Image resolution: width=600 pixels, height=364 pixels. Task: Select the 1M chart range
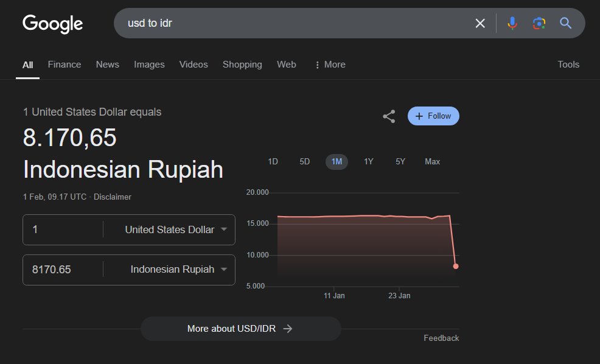[x=337, y=161]
